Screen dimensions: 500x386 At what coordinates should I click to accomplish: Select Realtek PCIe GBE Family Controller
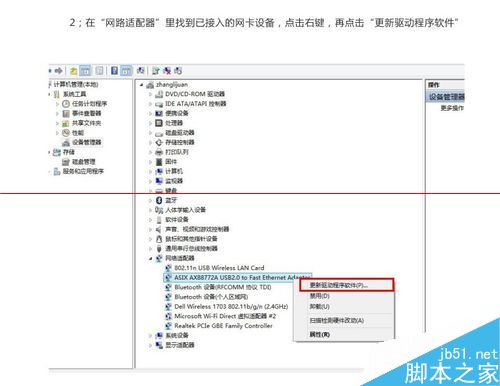[223, 326]
